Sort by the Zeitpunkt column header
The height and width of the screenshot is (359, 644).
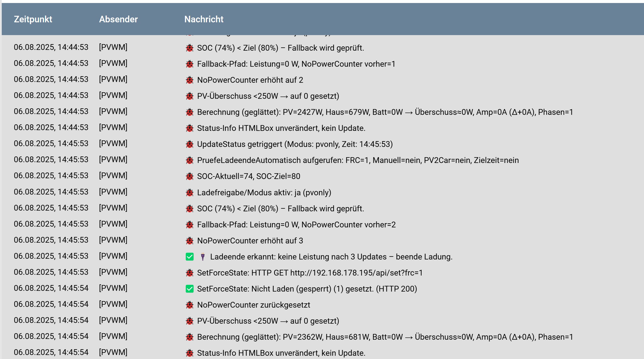click(33, 19)
